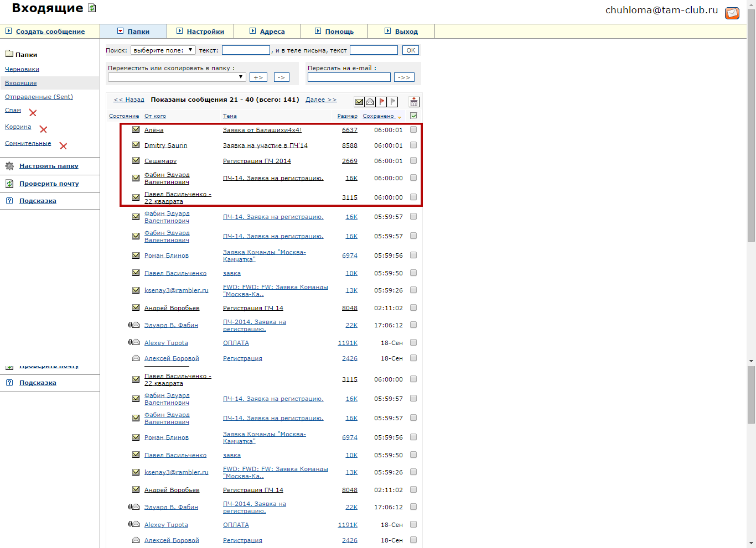
Task: Go to next page via Далее >>
Action: pos(321,100)
